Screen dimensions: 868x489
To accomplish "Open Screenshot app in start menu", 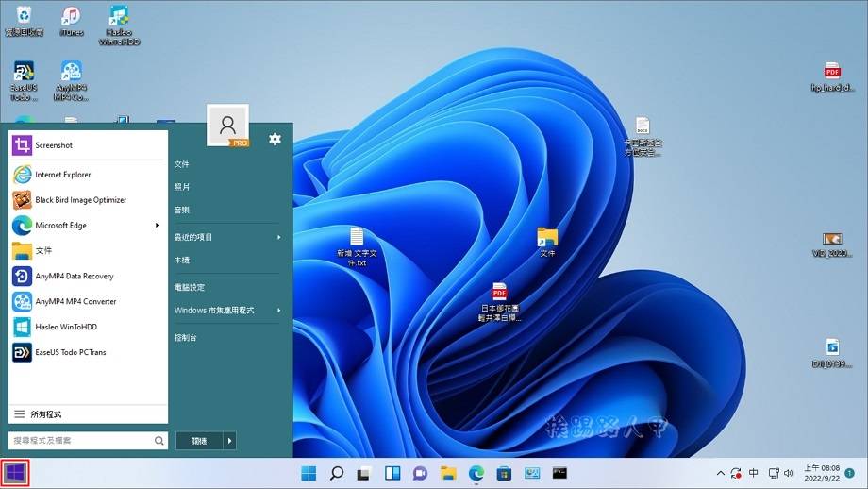I will point(54,145).
